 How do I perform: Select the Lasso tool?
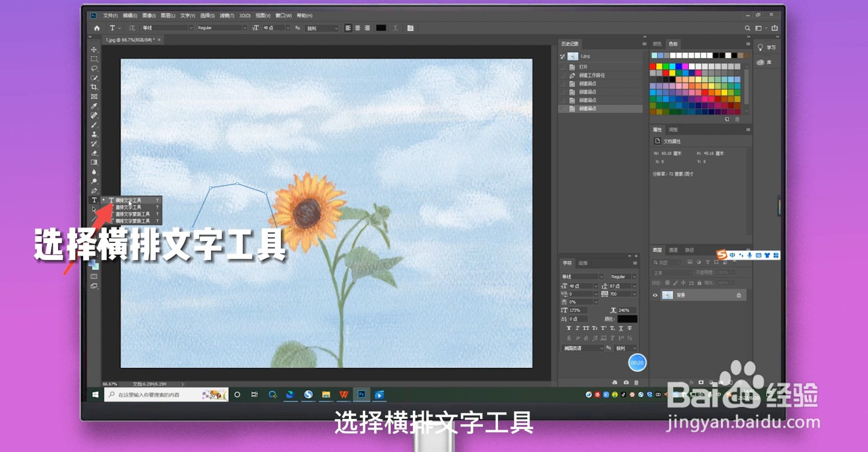(94, 68)
